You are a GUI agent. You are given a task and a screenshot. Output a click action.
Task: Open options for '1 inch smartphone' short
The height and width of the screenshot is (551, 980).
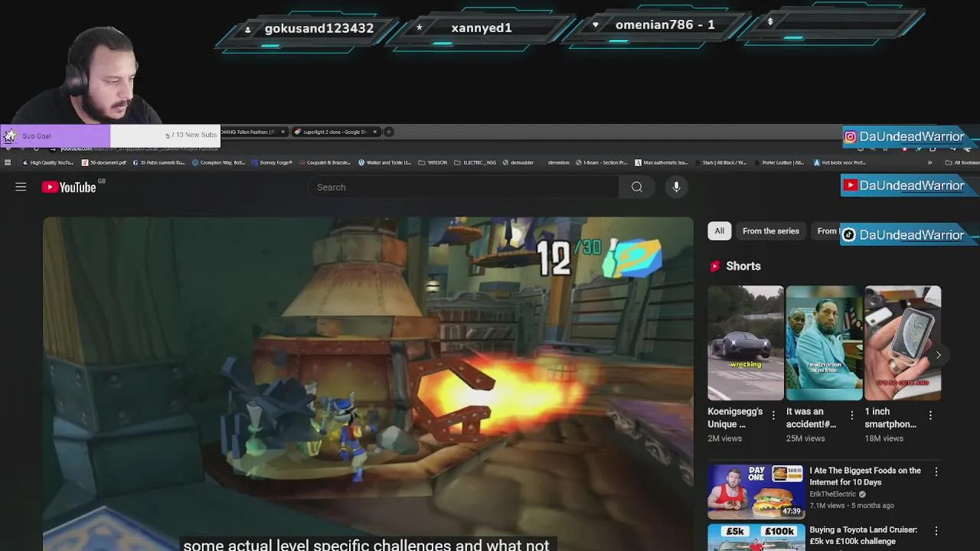pos(930,415)
